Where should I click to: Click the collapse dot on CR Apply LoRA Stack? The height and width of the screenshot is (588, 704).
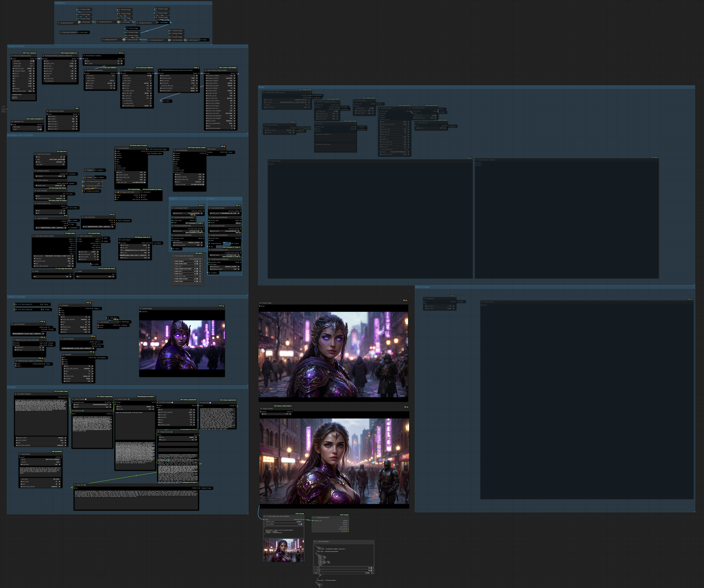click(x=116, y=192)
